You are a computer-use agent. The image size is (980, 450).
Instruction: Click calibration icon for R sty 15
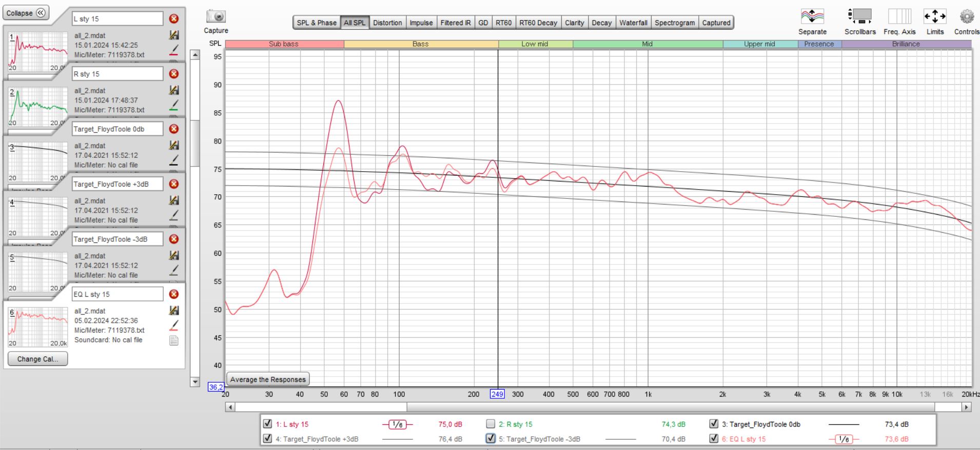pyautogui.click(x=174, y=90)
